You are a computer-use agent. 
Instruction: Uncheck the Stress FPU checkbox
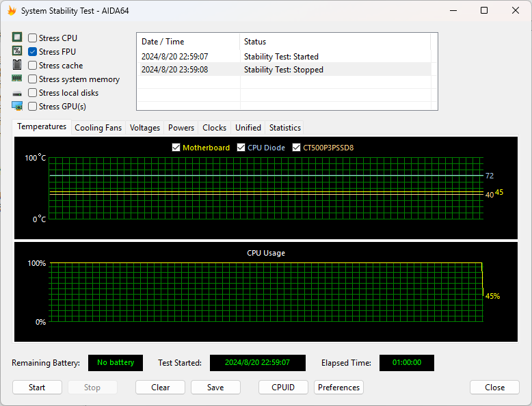coord(33,51)
